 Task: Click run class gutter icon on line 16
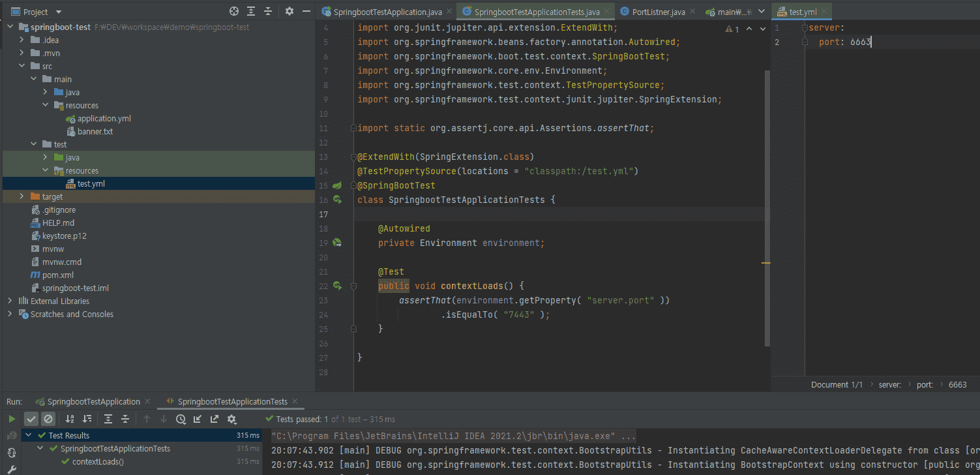pyautogui.click(x=338, y=200)
